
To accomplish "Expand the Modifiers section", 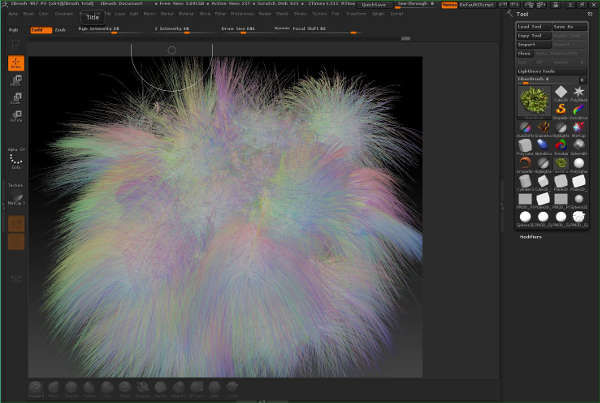I will point(530,237).
